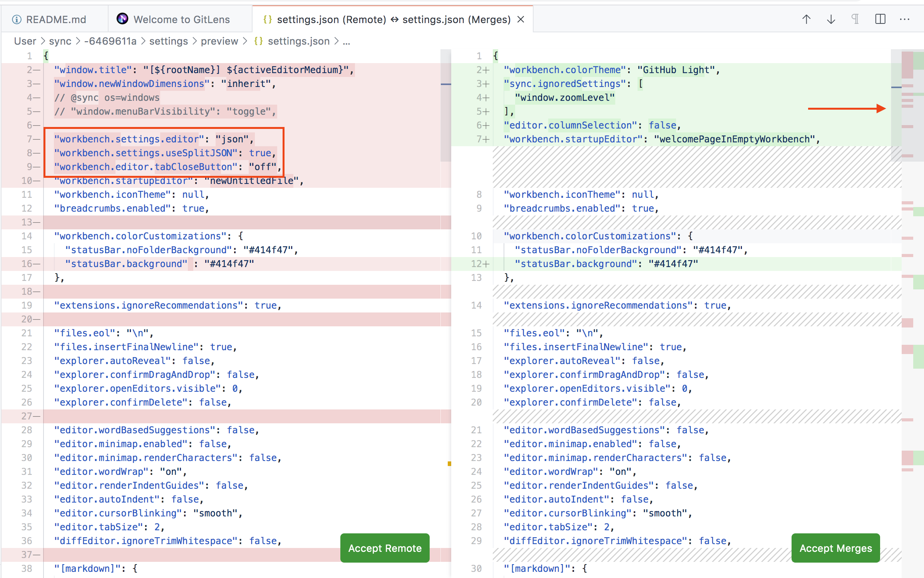This screenshot has height=578, width=924.
Task: Click the Accept Merges button
Action: (x=836, y=548)
